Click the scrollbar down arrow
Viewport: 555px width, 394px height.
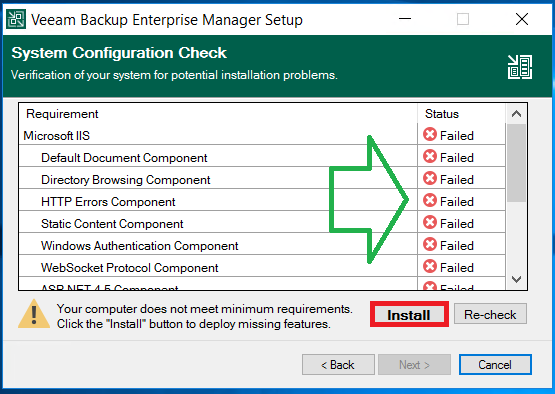516,279
